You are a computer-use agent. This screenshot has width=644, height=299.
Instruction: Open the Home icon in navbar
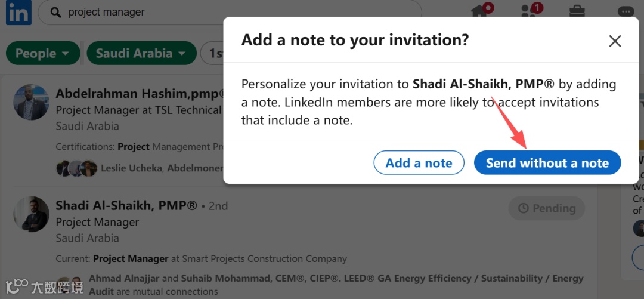pos(481,11)
